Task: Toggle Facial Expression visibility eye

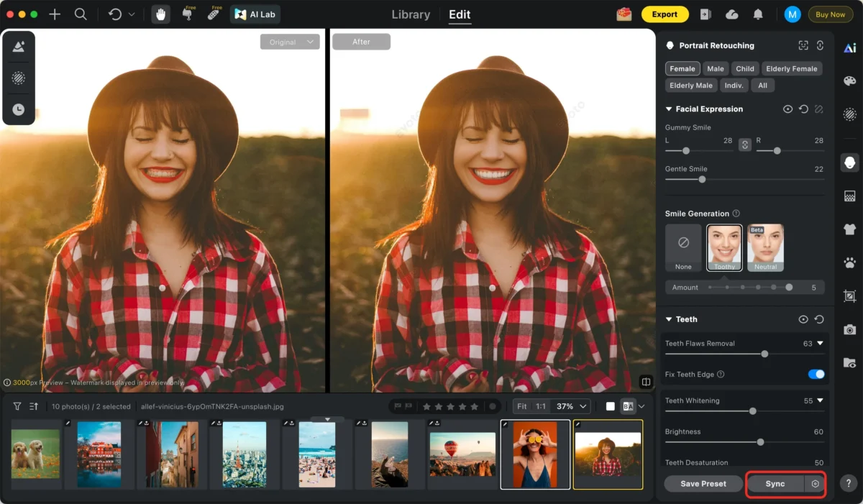Action: tap(787, 109)
